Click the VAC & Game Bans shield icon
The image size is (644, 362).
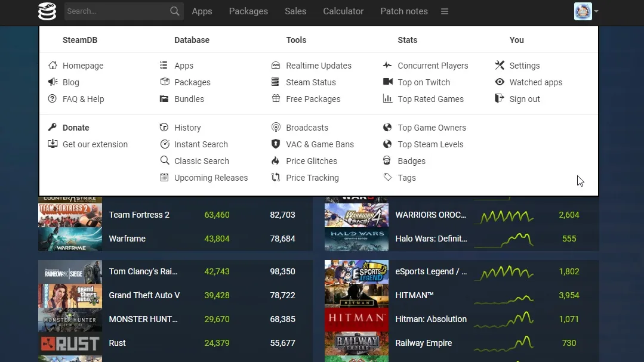tap(275, 144)
